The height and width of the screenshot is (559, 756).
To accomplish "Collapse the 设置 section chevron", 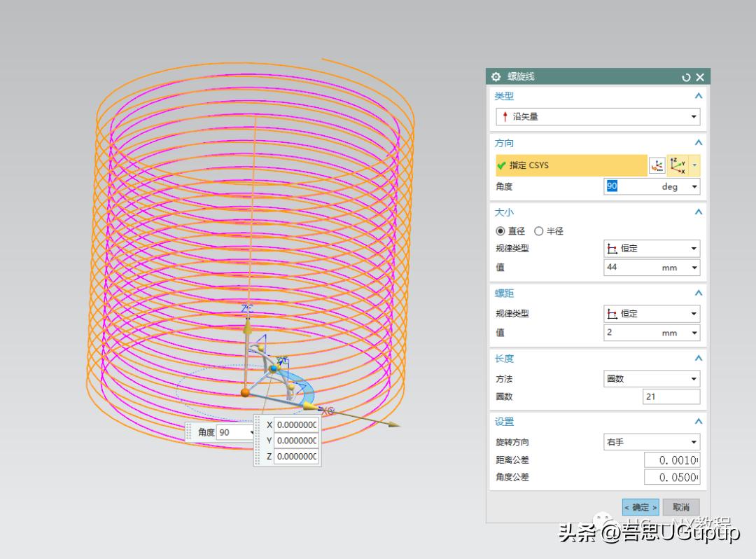I will (x=700, y=422).
